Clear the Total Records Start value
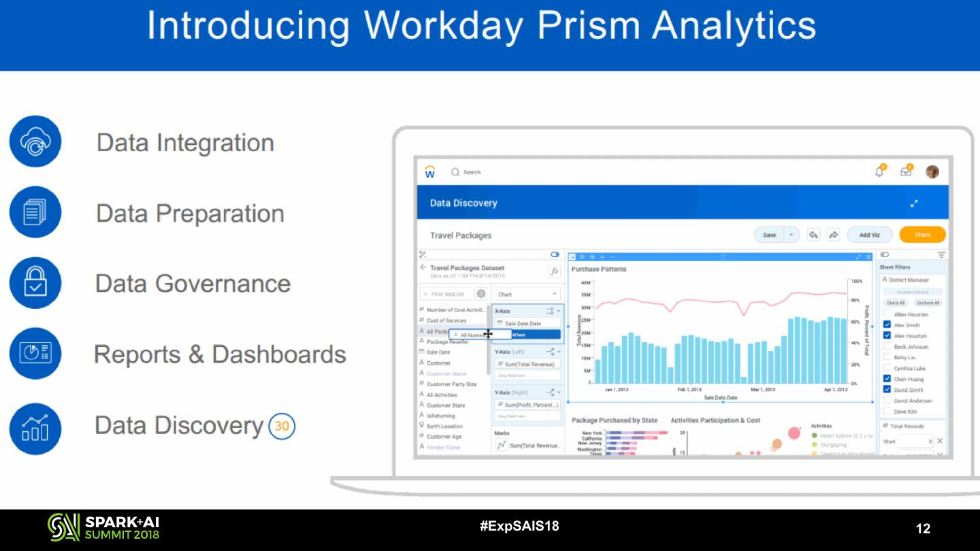Viewport: 980px width, 551px height. tap(940, 441)
